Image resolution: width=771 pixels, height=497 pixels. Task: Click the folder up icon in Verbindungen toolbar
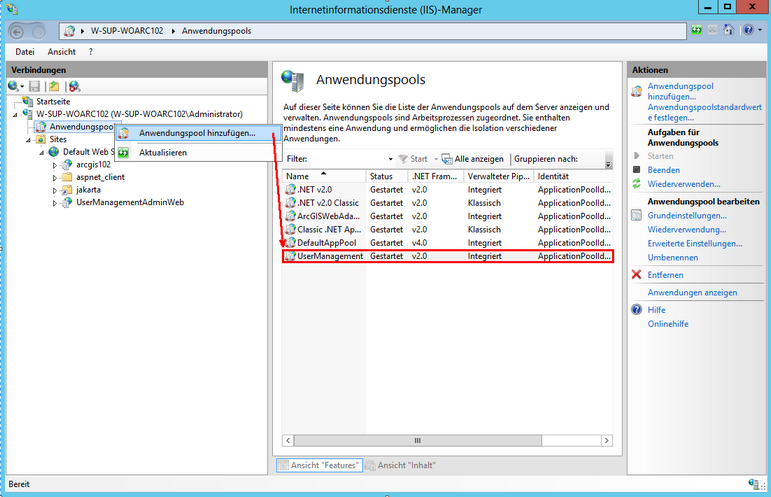pyautogui.click(x=54, y=87)
